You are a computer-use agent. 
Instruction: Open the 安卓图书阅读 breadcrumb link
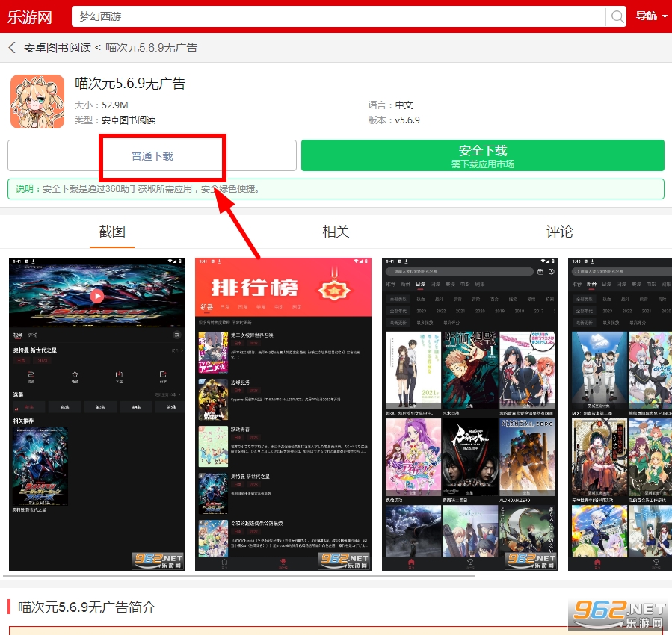(58, 48)
